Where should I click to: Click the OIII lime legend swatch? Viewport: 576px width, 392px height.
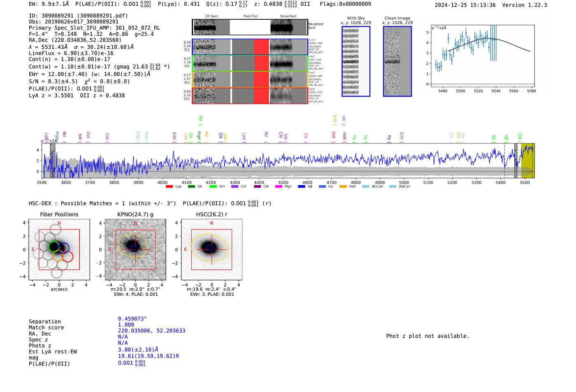[213, 186]
